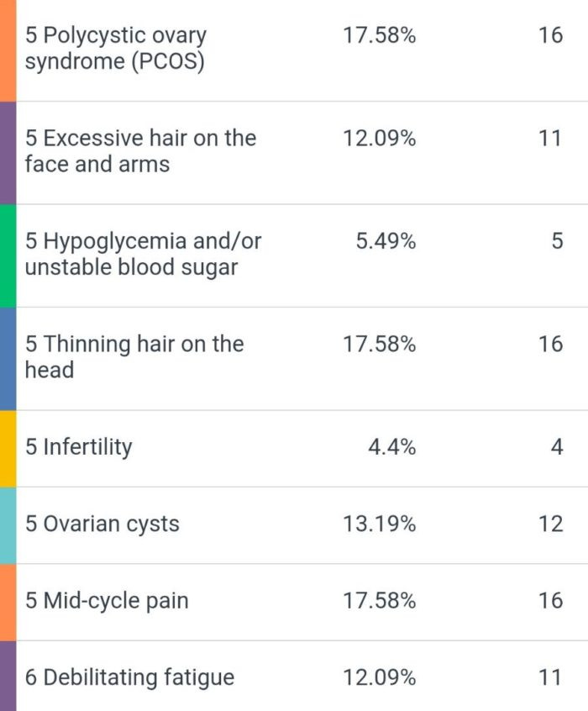Click the yellow color bar beside Infertility

tap(8, 449)
